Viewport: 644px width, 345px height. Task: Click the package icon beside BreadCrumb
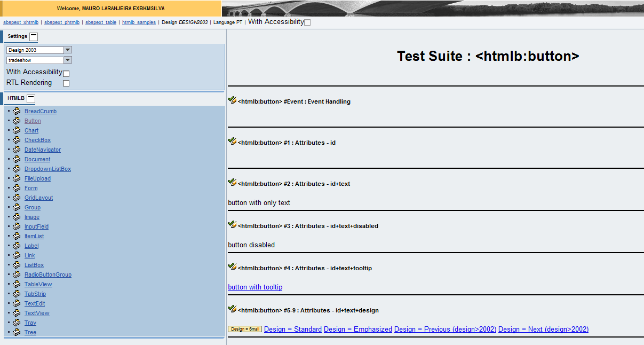coord(17,111)
